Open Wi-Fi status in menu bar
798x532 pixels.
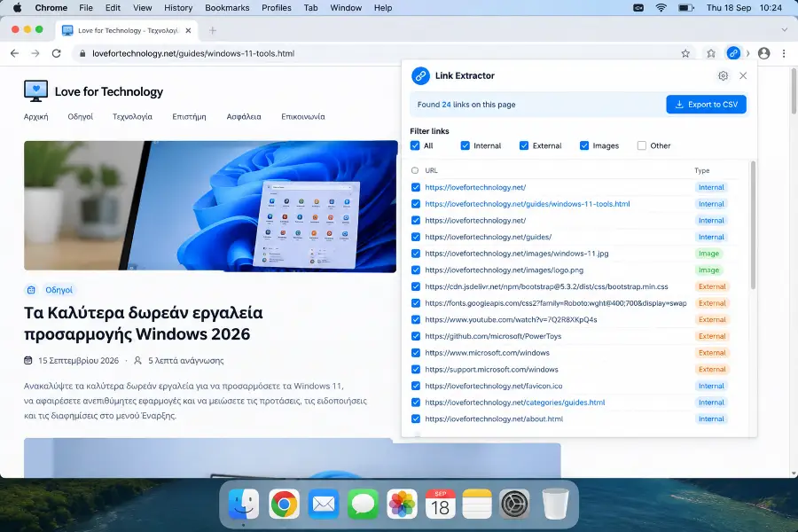pos(661,8)
